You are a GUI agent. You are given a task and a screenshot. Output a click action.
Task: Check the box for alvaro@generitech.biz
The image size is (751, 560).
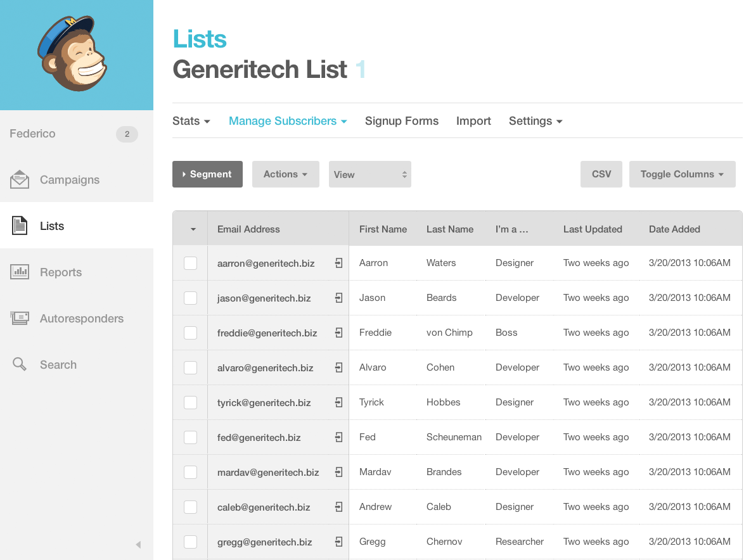tap(191, 367)
